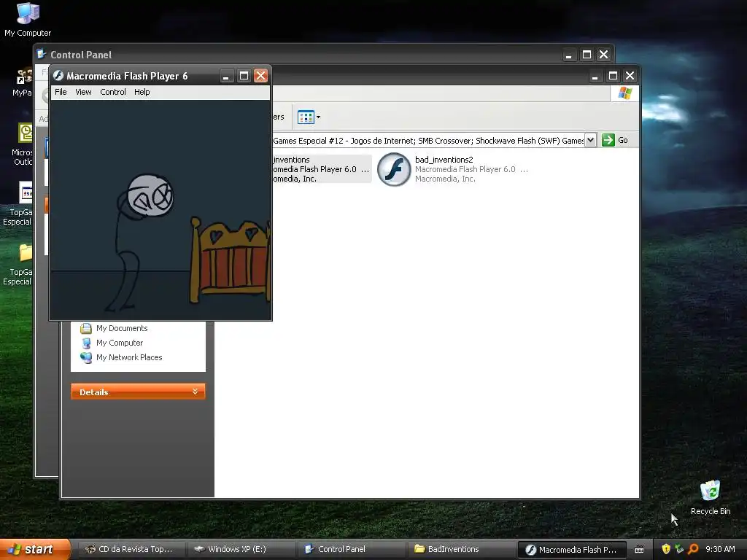The width and height of the screenshot is (747, 560).
Task: Click the keyboard icon in the taskbar
Action: [x=639, y=550]
